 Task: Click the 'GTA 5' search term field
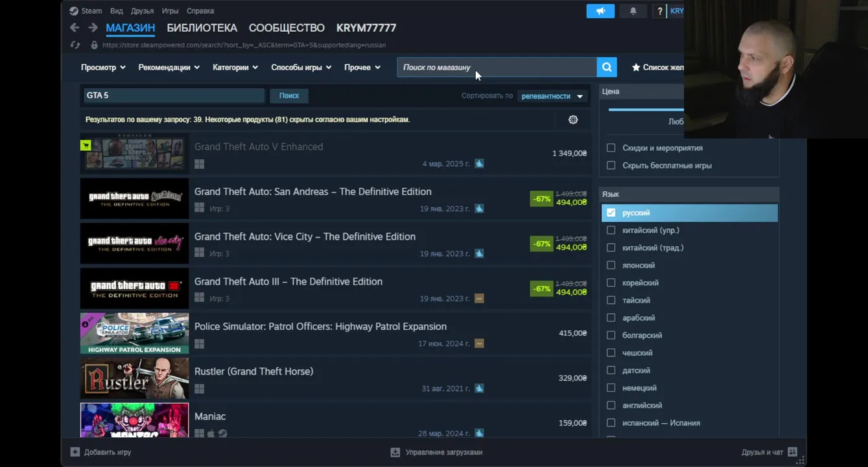tap(174, 95)
